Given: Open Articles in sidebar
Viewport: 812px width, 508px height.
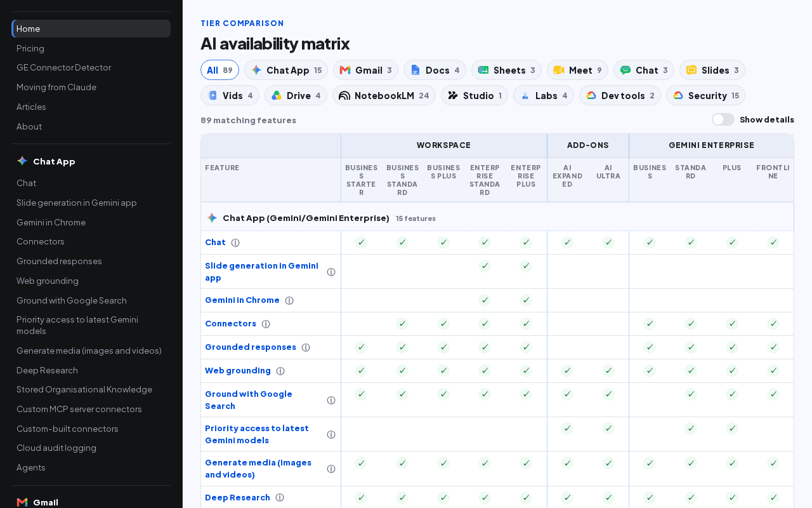Looking at the screenshot, I should pos(91,107).
